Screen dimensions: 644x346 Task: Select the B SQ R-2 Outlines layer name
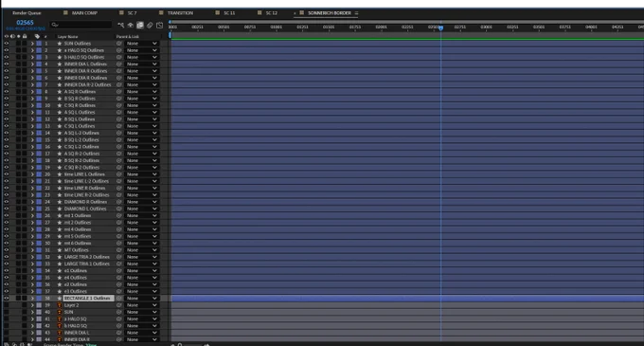click(x=81, y=160)
